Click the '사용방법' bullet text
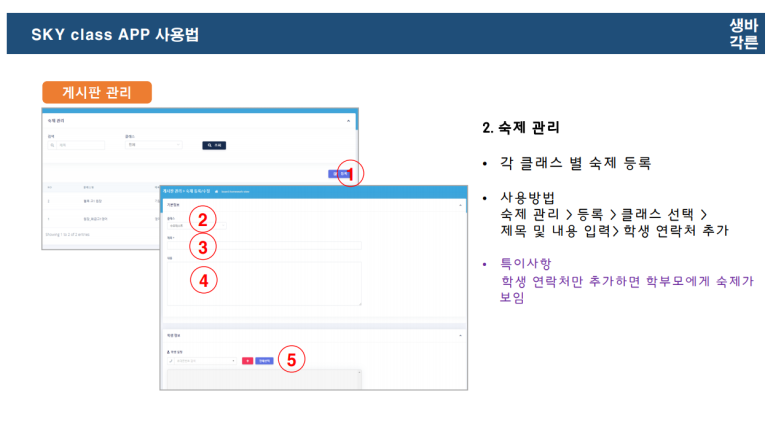The height and width of the screenshot is (430, 773). tap(528, 198)
